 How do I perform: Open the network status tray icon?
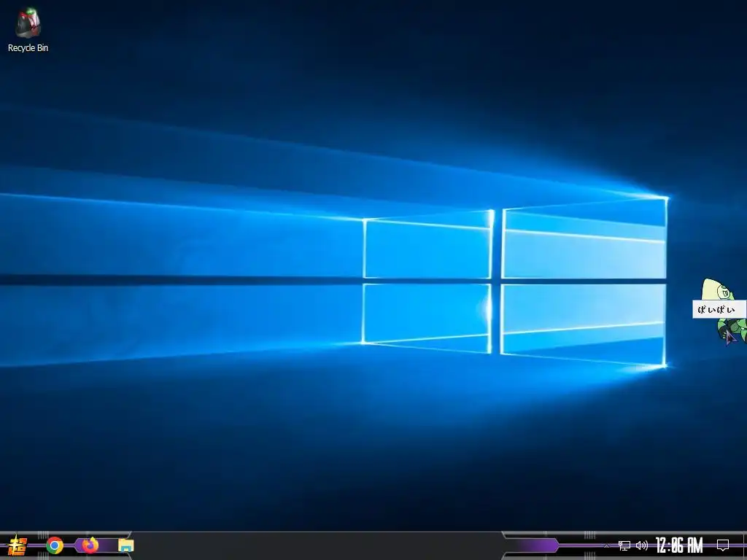(624, 545)
